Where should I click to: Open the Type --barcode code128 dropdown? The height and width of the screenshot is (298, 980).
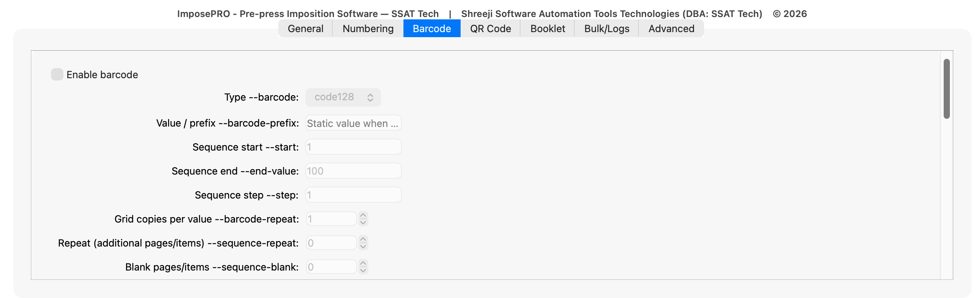(343, 97)
